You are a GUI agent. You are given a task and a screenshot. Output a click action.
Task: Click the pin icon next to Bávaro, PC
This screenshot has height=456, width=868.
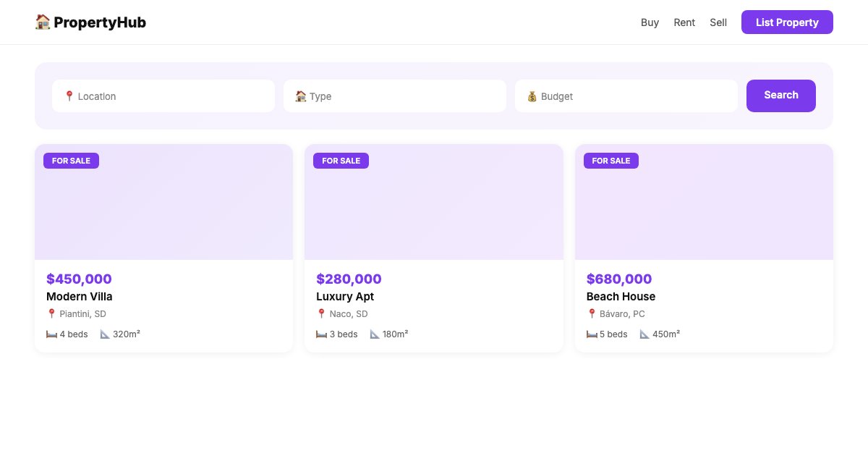[592, 313]
